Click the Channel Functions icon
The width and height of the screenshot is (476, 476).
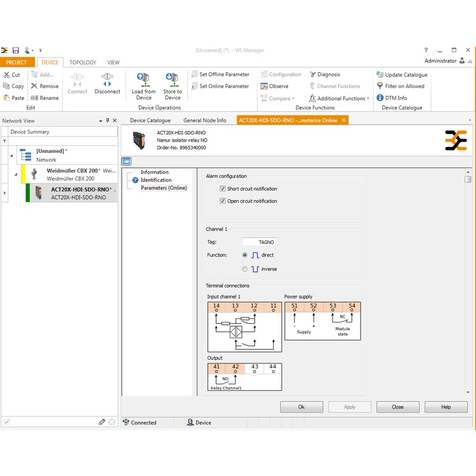click(x=312, y=86)
